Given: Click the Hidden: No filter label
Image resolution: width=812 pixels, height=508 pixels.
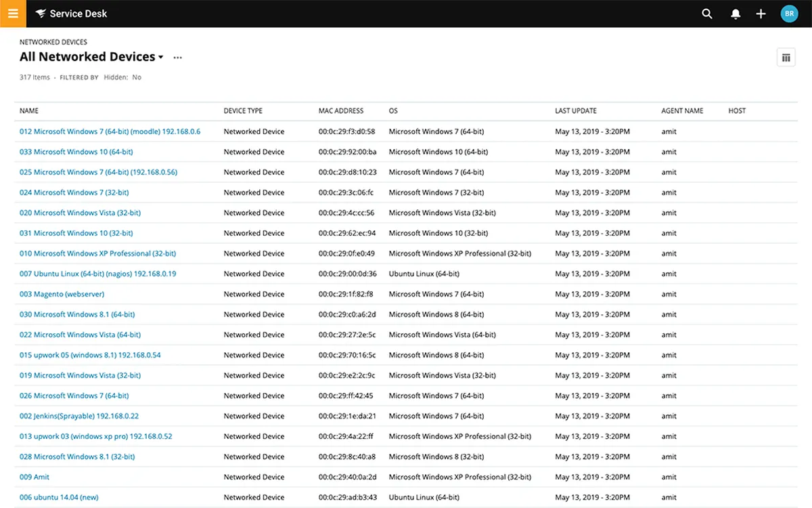Looking at the screenshot, I should [x=122, y=77].
